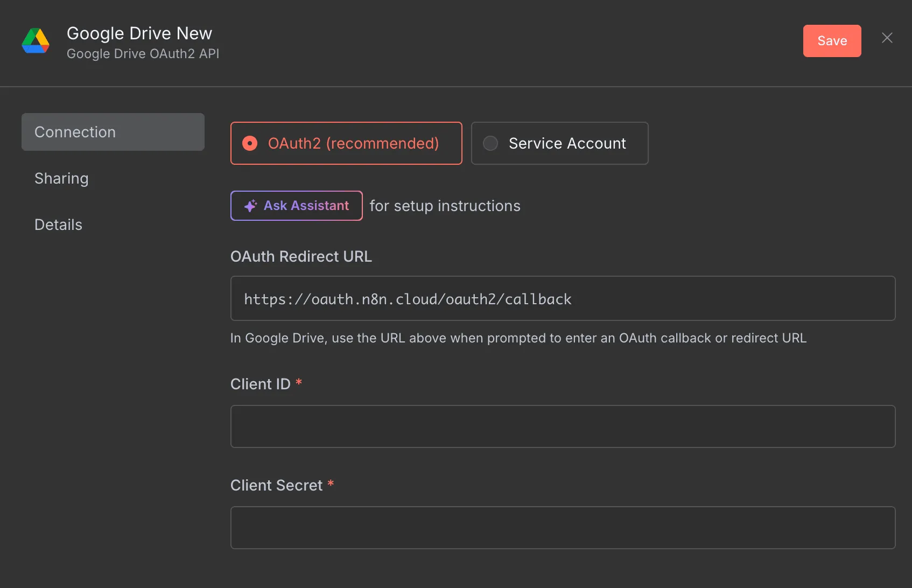
Task: Click the redirect URL hint text below field
Action: pyautogui.click(x=518, y=338)
